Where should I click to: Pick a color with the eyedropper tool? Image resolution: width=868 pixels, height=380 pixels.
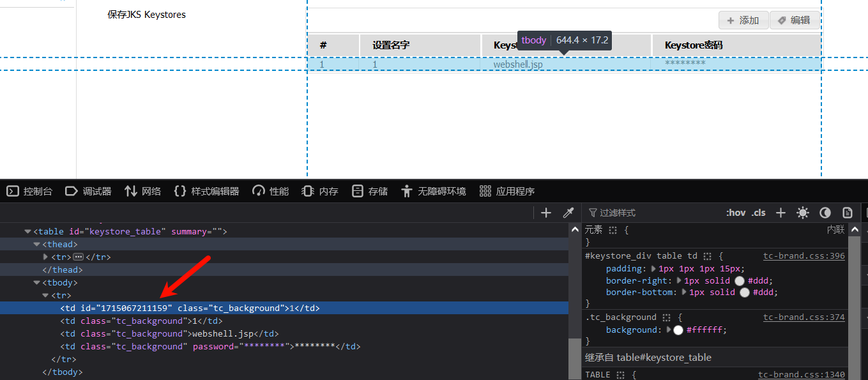(568, 213)
